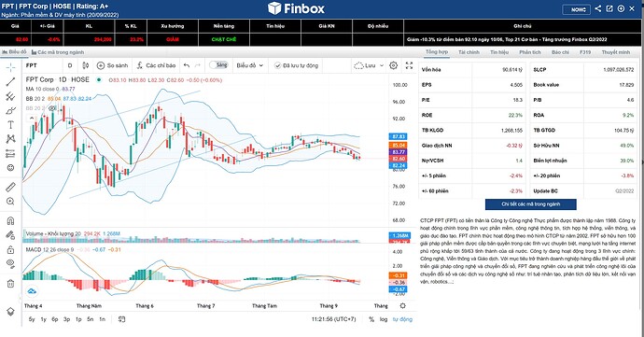Open the emoji icons tool

coord(10,168)
